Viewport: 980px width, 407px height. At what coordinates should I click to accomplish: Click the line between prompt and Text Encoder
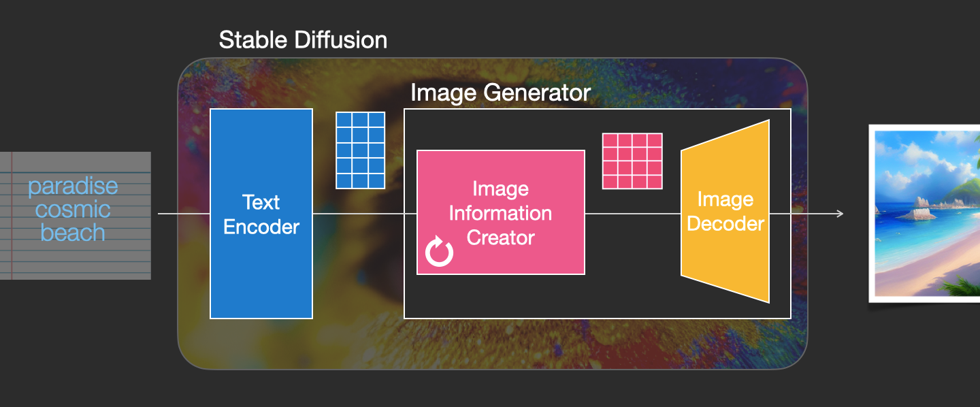[184, 214]
